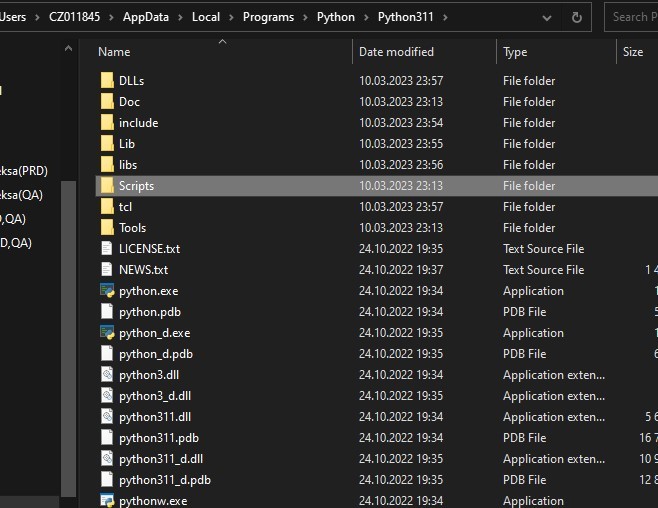Click Python311 in the address bar
Image resolution: width=658 pixels, height=508 pixels.
(x=405, y=17)
